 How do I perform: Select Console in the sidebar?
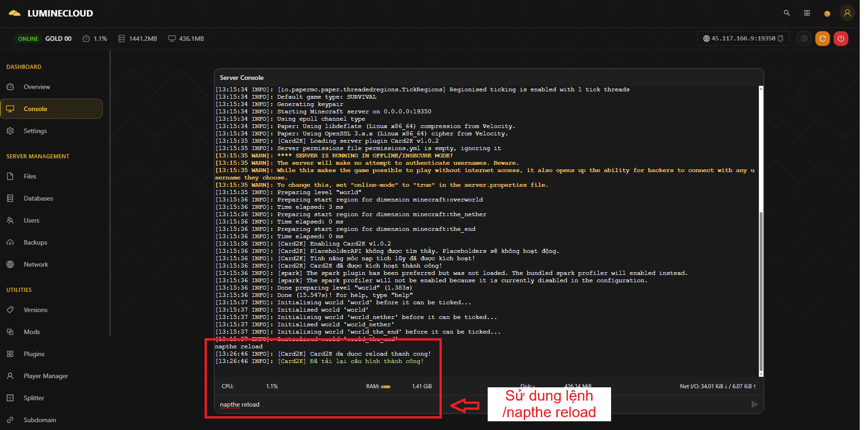click(x=36, y=109)
